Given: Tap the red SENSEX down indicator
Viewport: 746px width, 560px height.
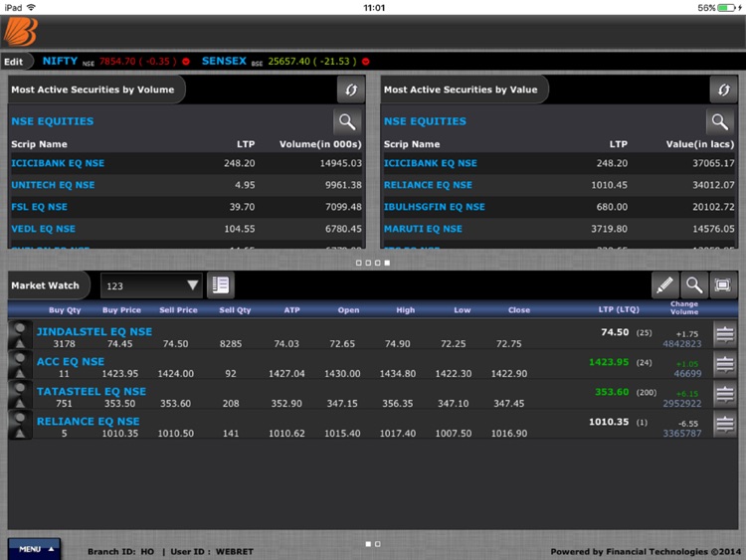Looking at the screenshot, I should click(365, 62).
